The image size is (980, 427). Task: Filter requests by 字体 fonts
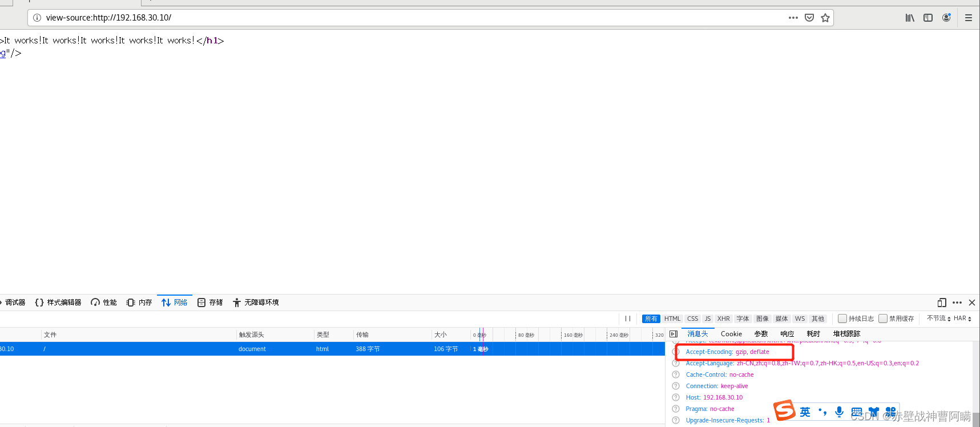point(743,319)
